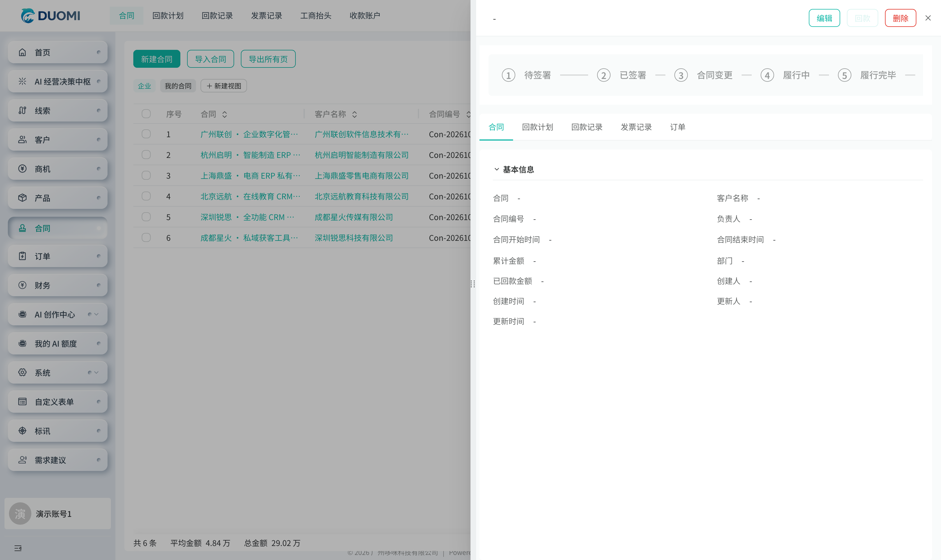Open 订单 orders sidebar item
This screenshot has width=941, height=560.
coord(57,256)
